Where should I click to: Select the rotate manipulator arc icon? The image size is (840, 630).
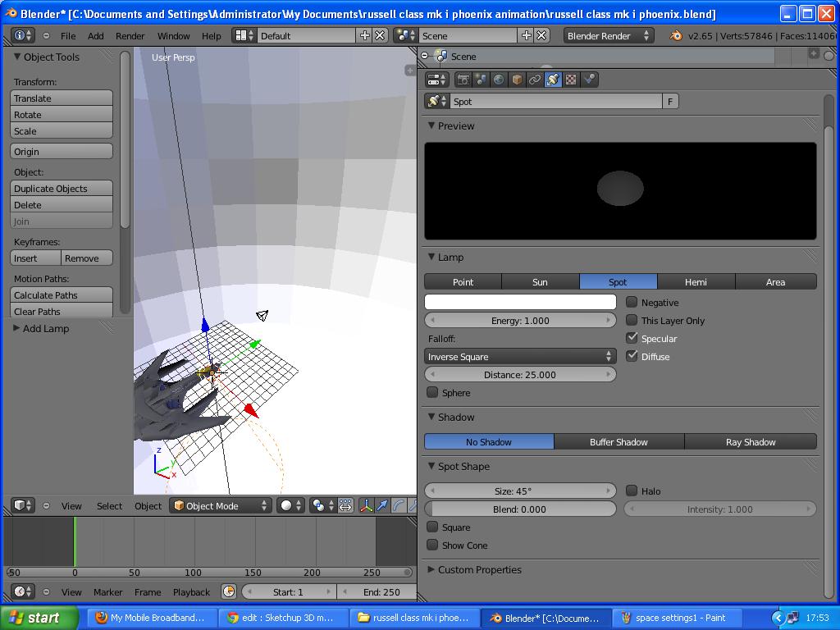click(x=399, y=505)
